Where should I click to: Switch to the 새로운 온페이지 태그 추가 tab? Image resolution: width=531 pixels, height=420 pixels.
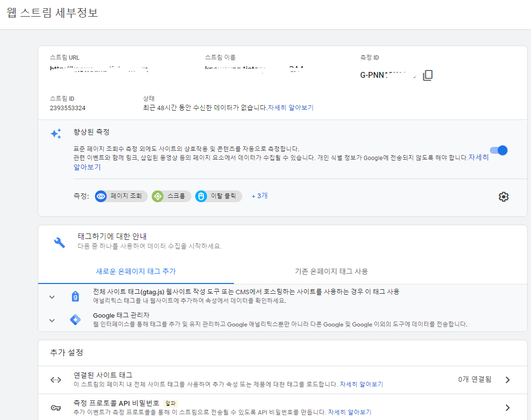136,271
